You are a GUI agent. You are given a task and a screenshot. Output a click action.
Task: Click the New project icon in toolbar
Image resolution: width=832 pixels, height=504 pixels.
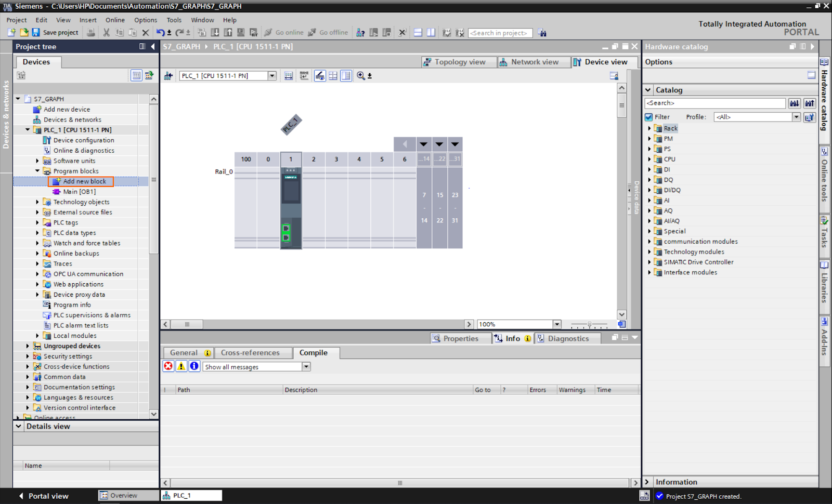click(11, 32)
